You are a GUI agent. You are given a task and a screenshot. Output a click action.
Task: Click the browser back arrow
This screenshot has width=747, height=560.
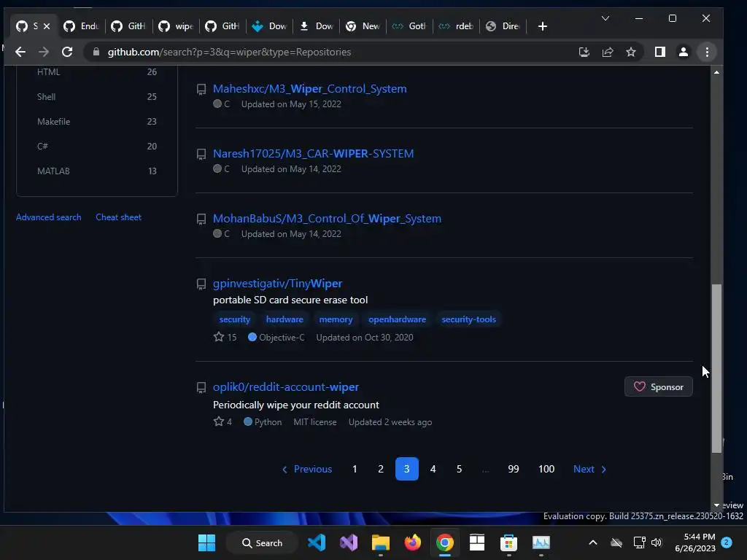pyautogui.click(x=20, y=52)
